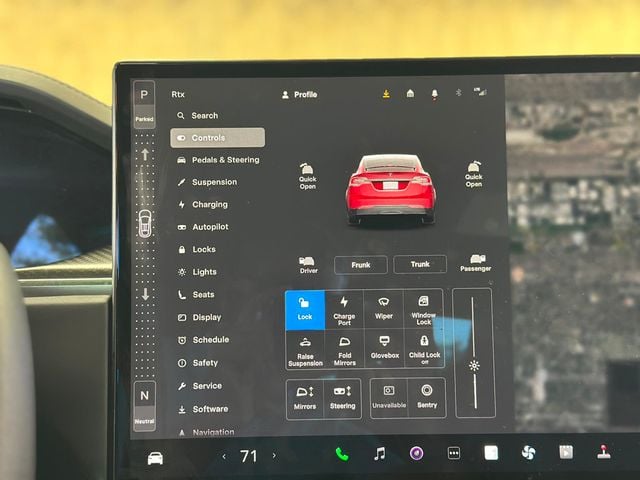This screenshot has height=480, width=640.
Task: Select Park on the gear strip
Action: click(x=144, y=104)
